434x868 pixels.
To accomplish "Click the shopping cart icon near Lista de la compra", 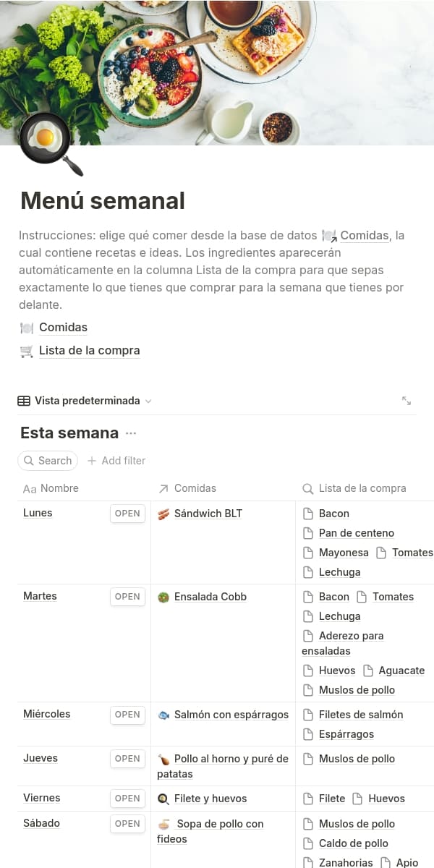I will point(27,351).
